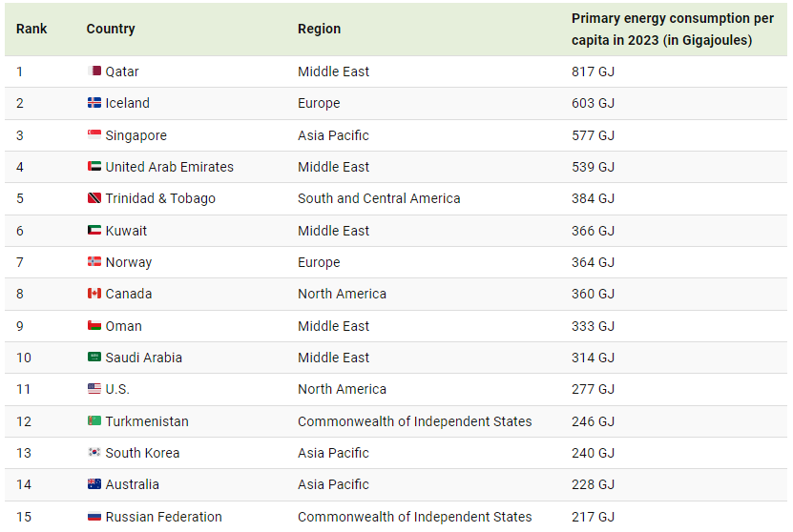The image size is (793, 532).
Task: Click the Region column header
Action: (x=319, y=29)
